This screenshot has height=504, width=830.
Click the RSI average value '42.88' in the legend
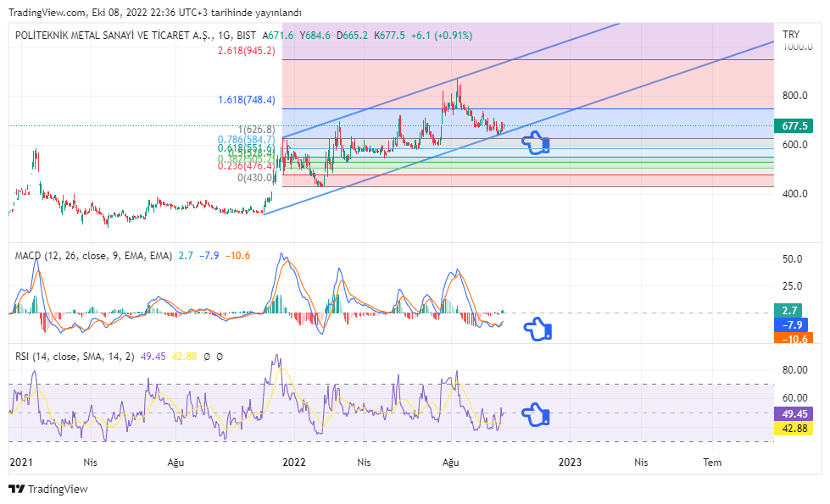click(184, 357)
